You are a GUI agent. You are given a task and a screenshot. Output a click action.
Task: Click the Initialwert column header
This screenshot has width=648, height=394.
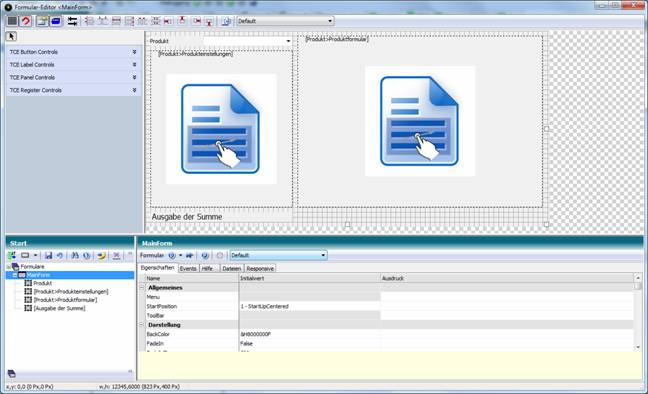pyautogui.click(x=309, y=278)
